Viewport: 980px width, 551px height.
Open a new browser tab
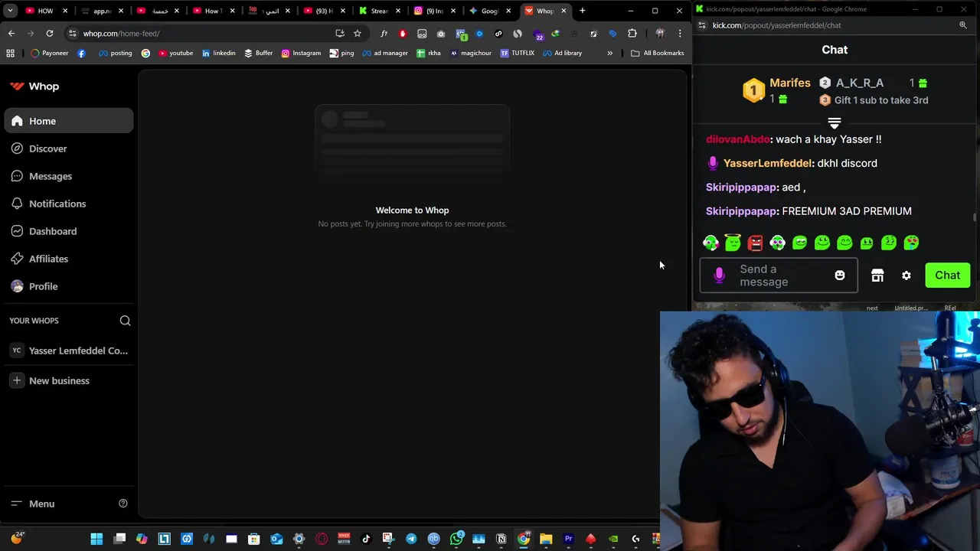point(583,11)
